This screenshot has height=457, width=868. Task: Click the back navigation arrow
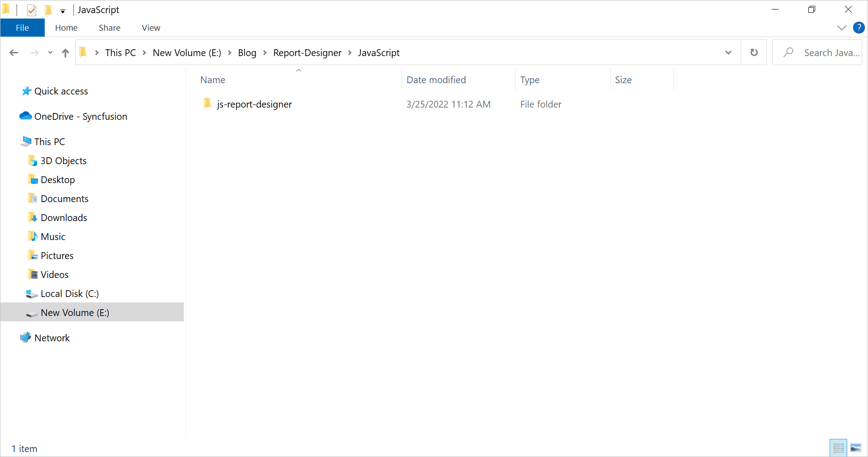pos(14,52)
